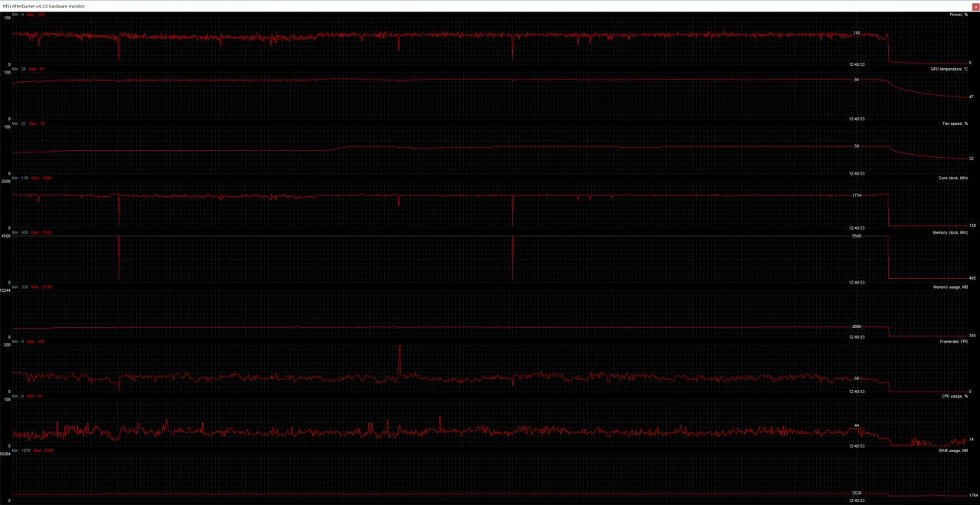Close the hardware monitor window
This screenshot has width=980, height=505.
pos(975,6)
